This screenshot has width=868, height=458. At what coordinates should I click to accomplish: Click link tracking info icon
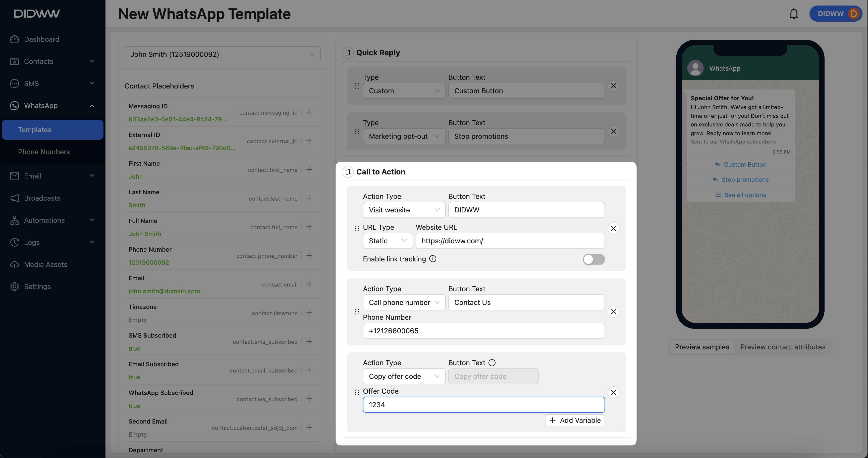pos(433,259)
